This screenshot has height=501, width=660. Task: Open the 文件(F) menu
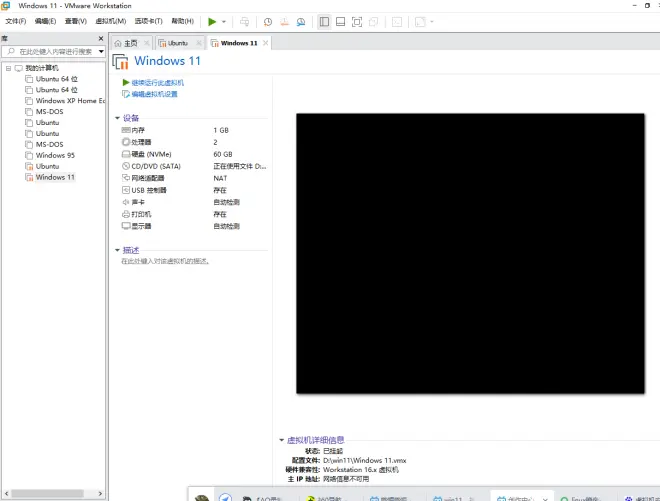pyautogui.click(x=16, y=21)
